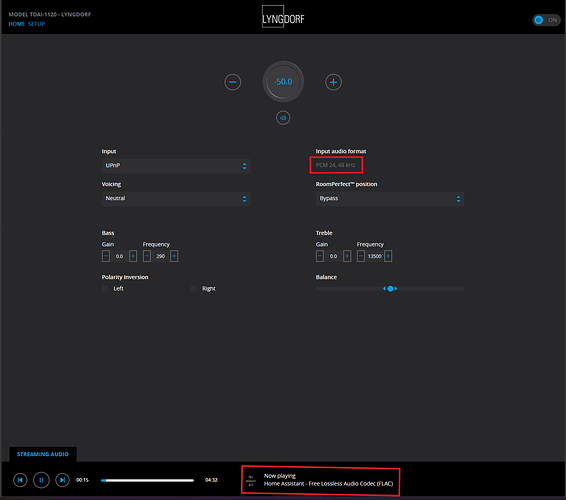Select the STREAMING AUDIO tab
Viewport: 566px width, 500px height.
43,454
